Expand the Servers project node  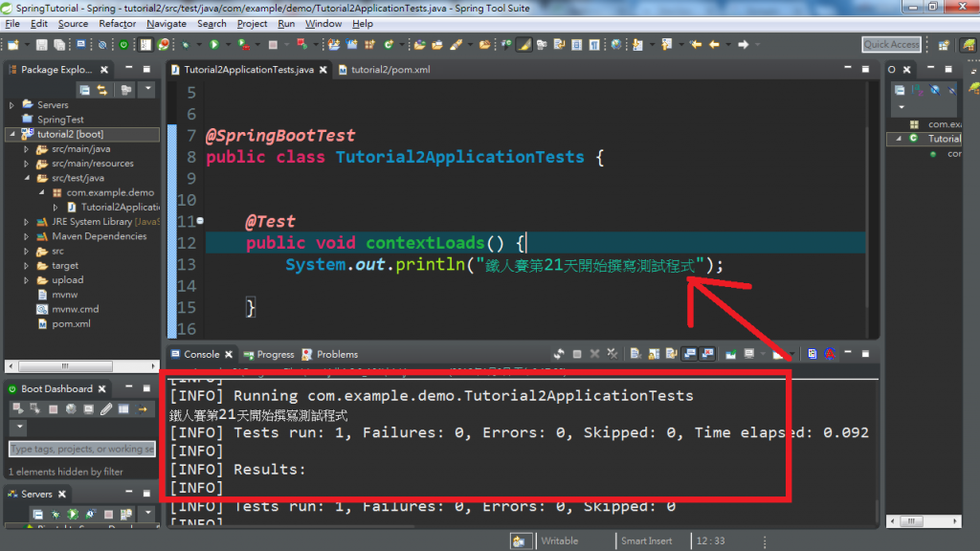pos(11,105)
